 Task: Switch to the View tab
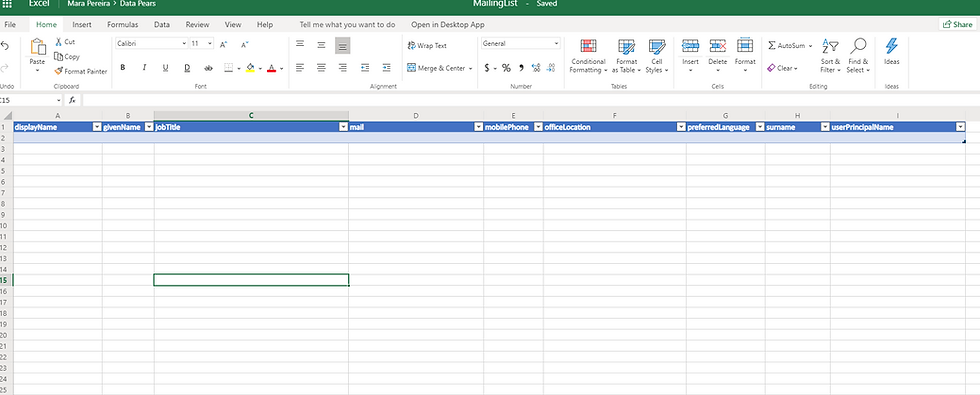click(233, 25)
